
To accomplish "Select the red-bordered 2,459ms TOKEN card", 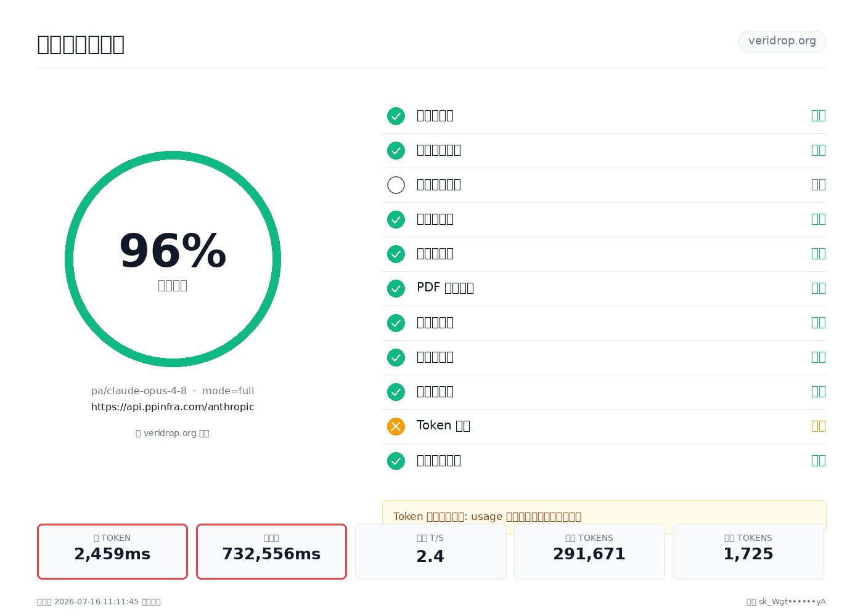I will click(x=112, y=551).
